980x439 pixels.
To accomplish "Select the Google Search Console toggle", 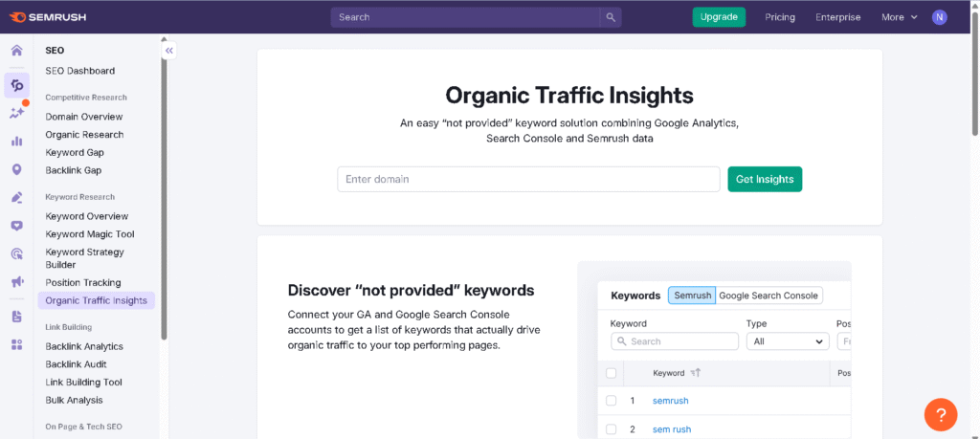I will [769, 296].
